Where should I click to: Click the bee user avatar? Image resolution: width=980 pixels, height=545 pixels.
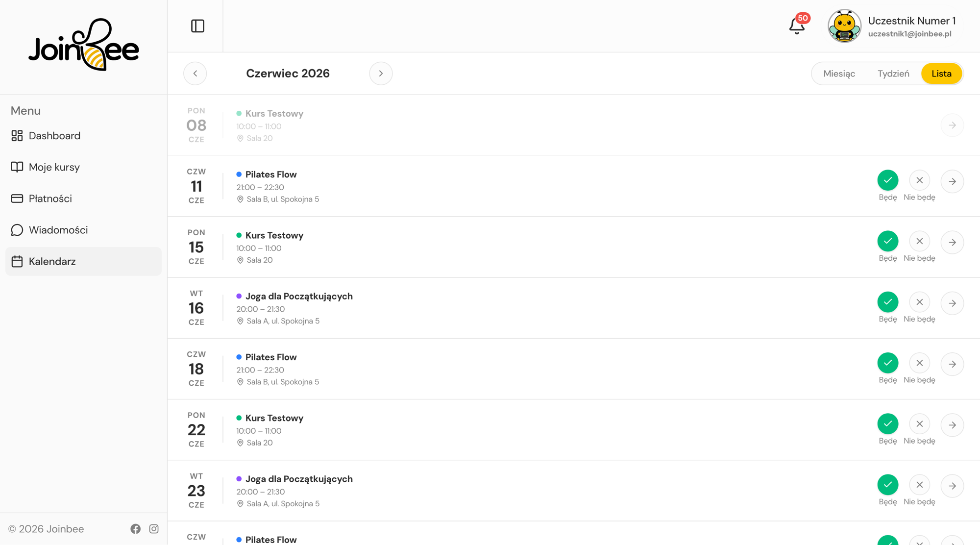[844, 26]
